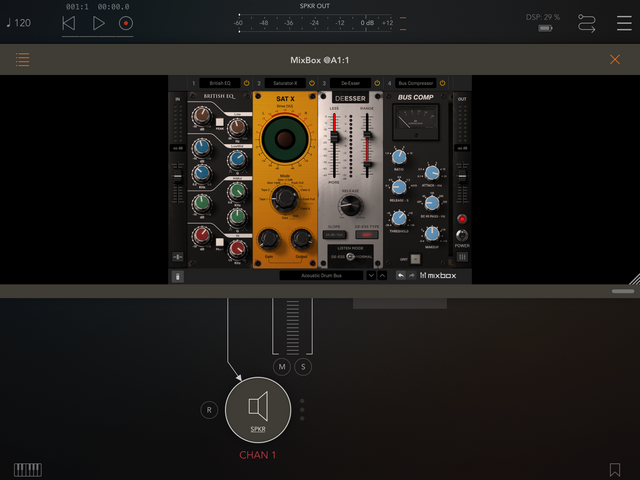
Task: Toggle power for the De-Esser slot
Action: (377, 83)
